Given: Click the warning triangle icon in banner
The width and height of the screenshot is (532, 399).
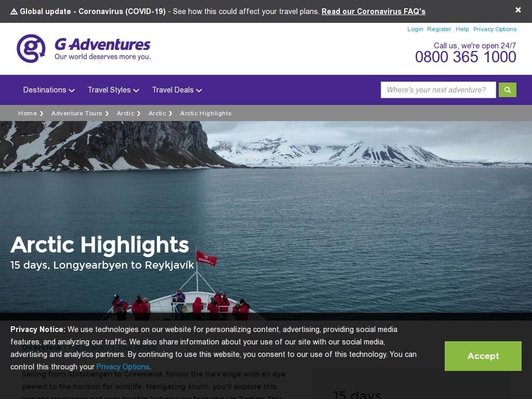Looking at the screenshot, I should [14, 11].
